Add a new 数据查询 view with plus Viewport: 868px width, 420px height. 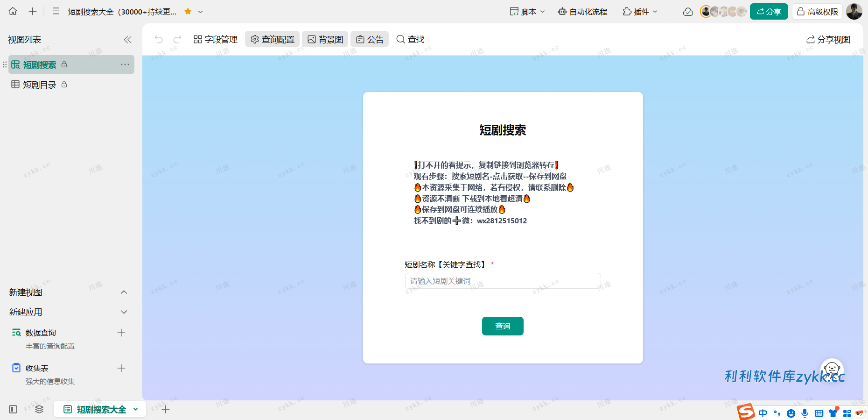point(121,333)
